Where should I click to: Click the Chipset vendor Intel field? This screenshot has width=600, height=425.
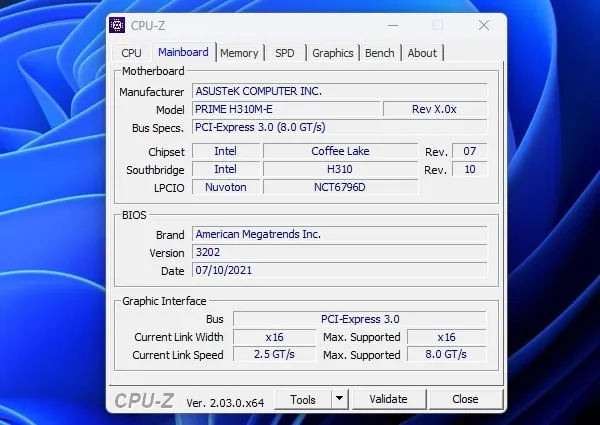click(x=226, y=151)
